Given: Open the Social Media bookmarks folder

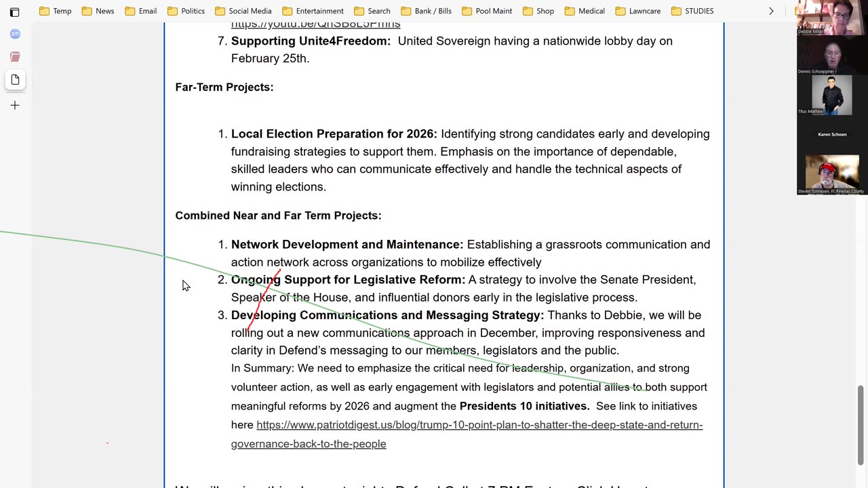Looking at the screenshot, I should pos(243,11).
